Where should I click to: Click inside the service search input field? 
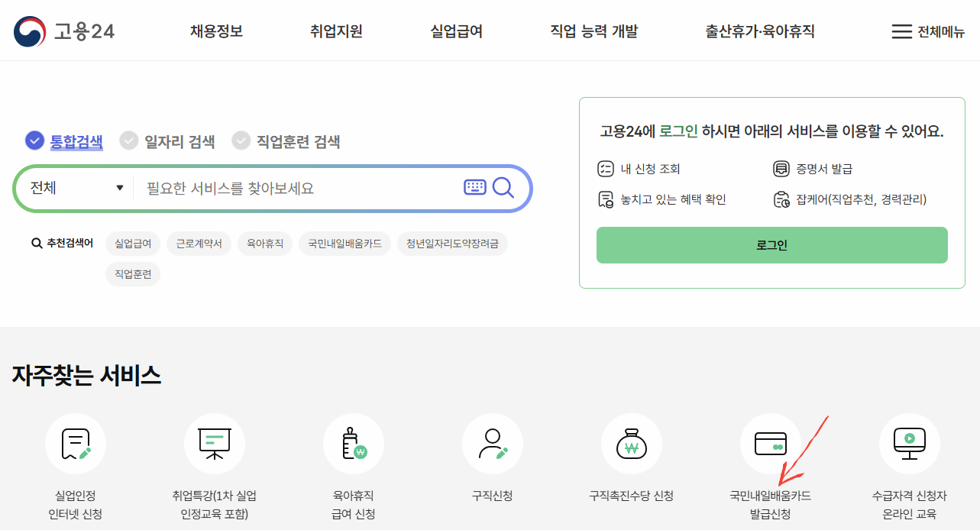(290, 187)
